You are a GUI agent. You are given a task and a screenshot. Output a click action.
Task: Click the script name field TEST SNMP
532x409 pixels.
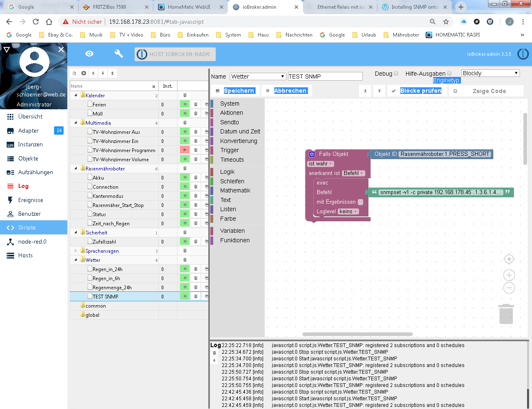coord(325,76)
